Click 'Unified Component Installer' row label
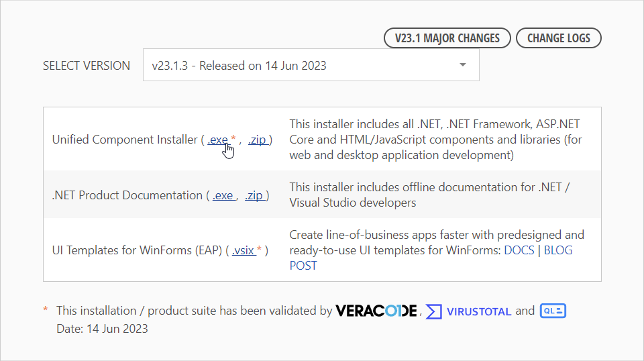 125,140
